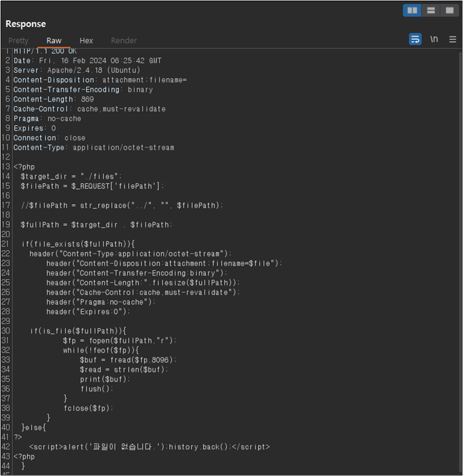The width and height of the screenshot is (463, 476).
Task: Select the single combined view layout icon
Action: coord(450,10)
